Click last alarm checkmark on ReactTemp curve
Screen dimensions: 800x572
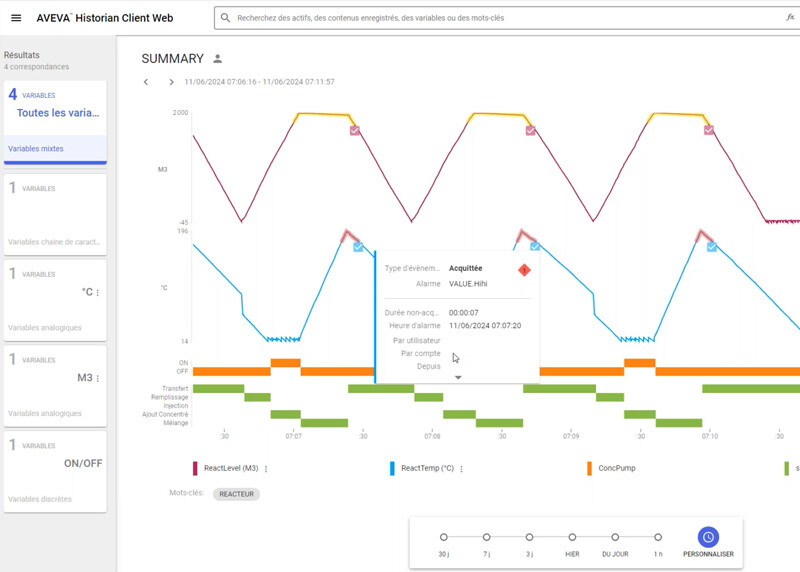pyautogui.click(x=712, y=246)
